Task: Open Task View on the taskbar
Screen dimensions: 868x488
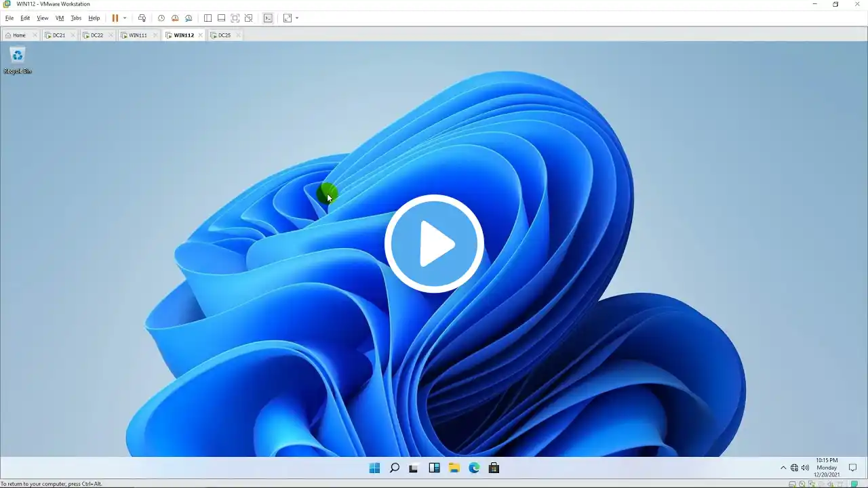Action: pyautogui.click(x=414, y=468)
